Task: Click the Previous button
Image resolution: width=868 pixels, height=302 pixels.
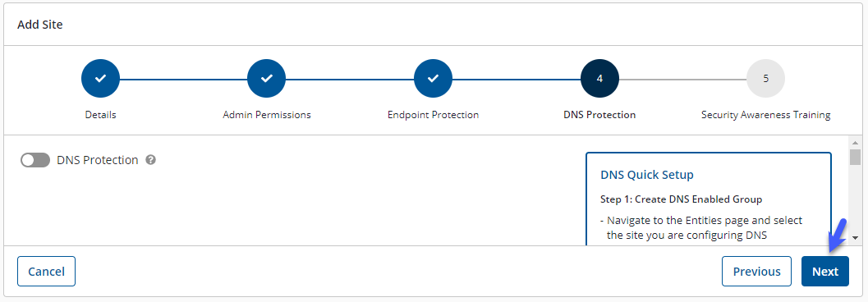Action: (x=757, y=272)
